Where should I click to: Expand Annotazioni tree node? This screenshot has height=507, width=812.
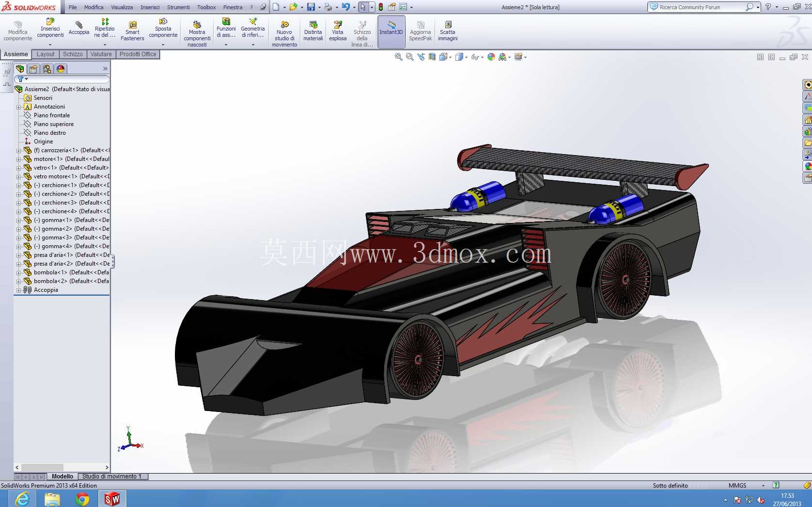pyautogui.click(x=19, y=107)
